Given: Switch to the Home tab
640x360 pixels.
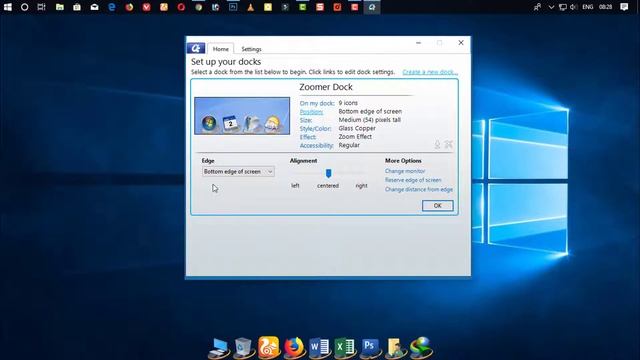Looking at the screenshot, I should click(x=221, y=49).
